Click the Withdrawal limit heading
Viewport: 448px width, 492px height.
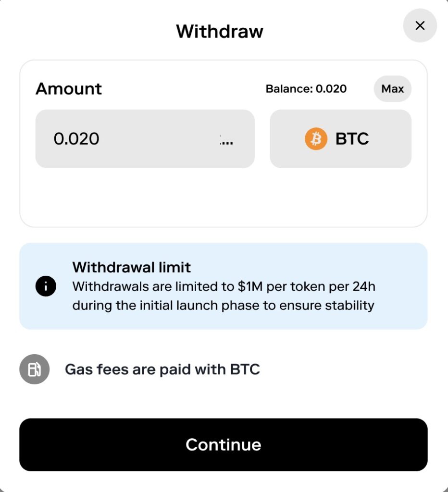pos(132,267)
